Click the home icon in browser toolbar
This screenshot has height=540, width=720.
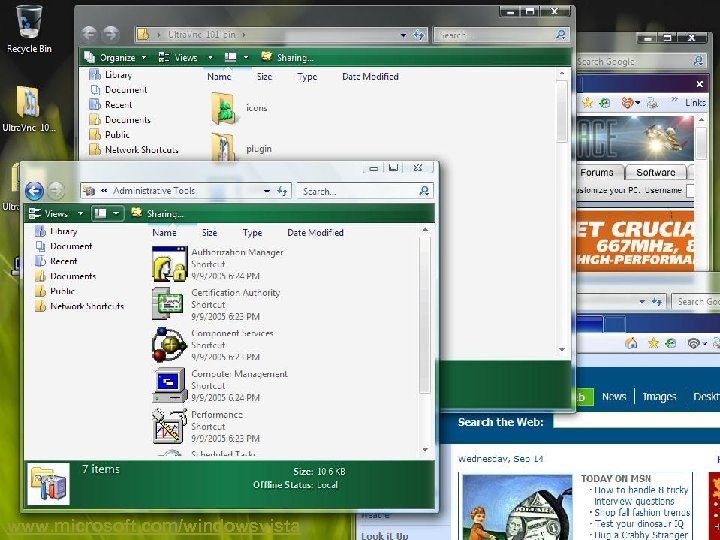coord(631,343)
